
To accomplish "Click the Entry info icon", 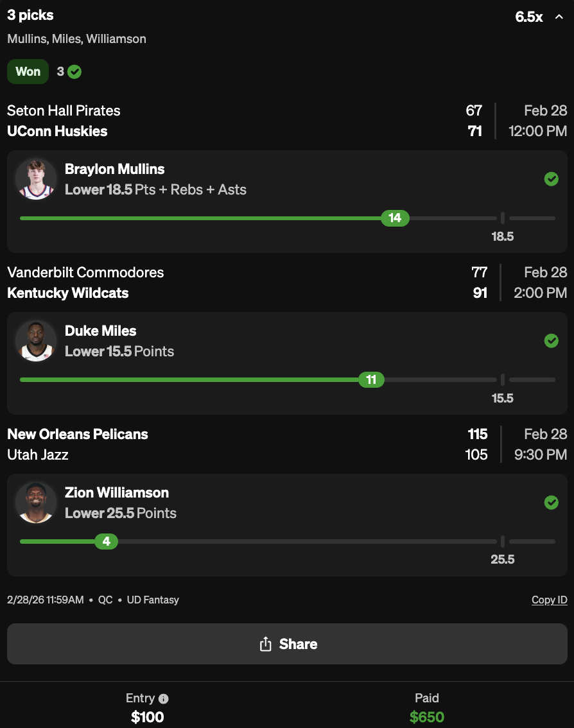I will coord(164,698).
